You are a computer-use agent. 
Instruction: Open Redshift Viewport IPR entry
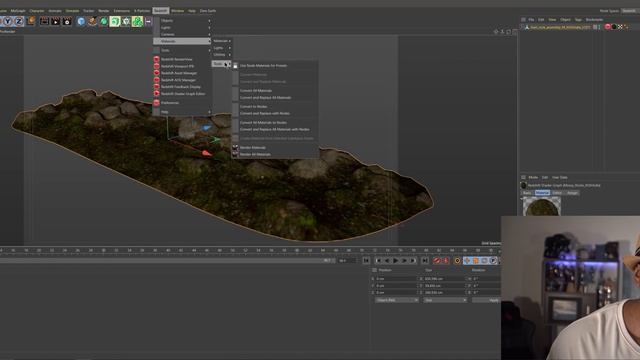click(182, 66)
